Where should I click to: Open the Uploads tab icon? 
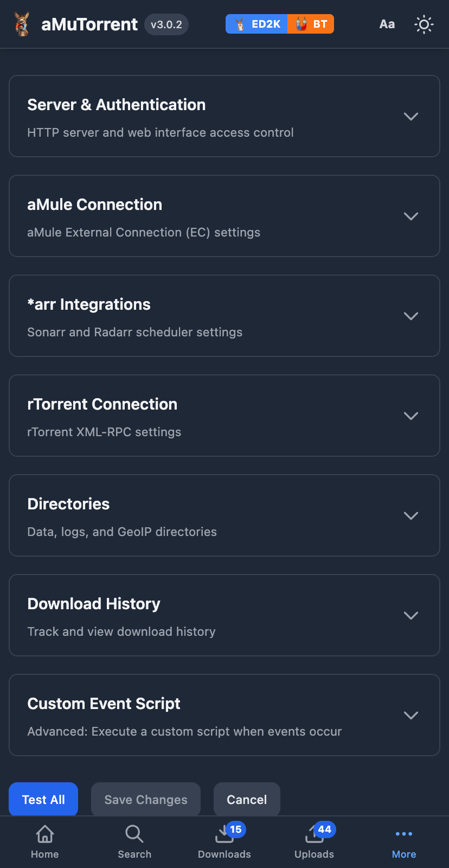click(x=314, y=835)
